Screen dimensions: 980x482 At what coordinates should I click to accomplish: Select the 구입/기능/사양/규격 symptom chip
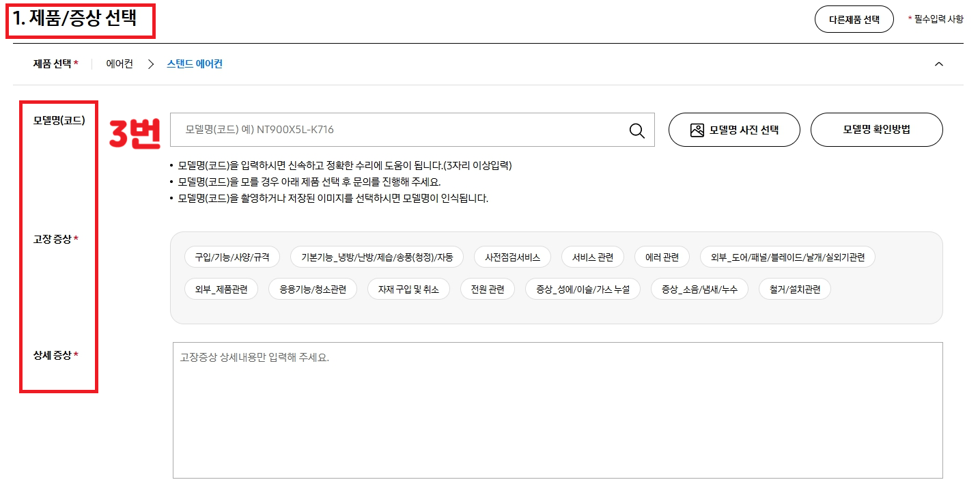pyautogui.click(x=232, y=257)
